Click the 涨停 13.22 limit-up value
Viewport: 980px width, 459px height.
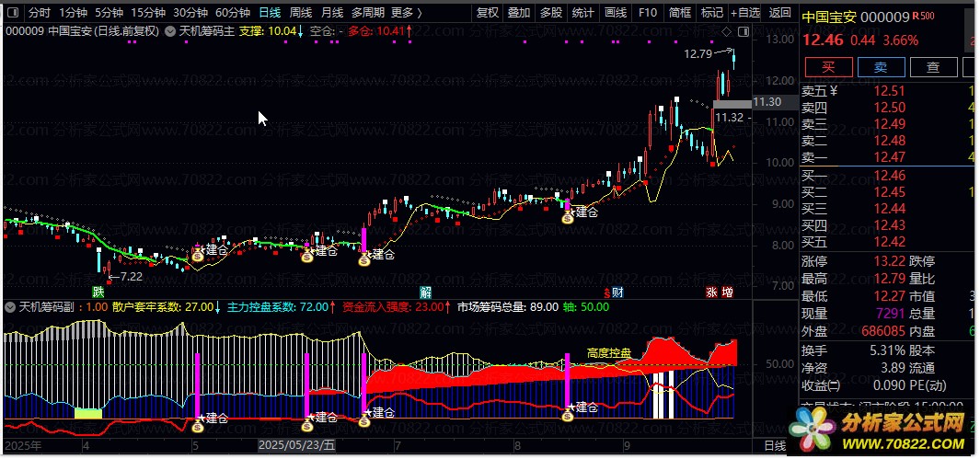tap(890, 261)
